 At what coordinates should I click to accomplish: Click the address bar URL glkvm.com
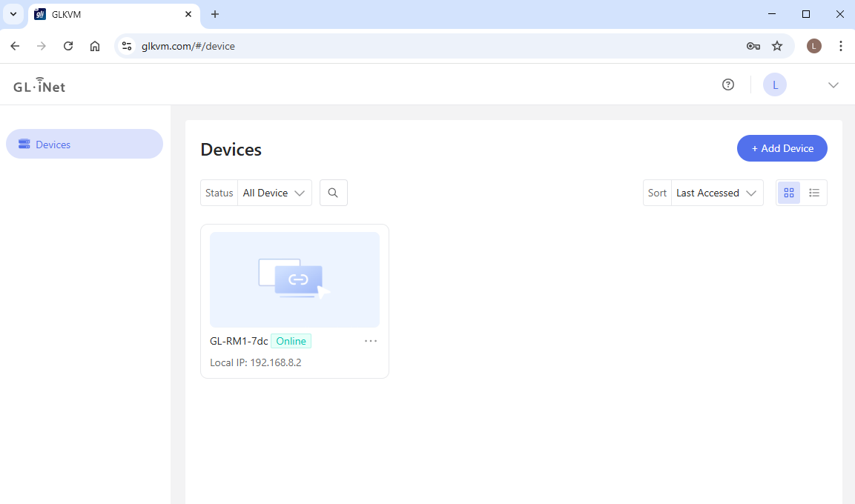188,46
